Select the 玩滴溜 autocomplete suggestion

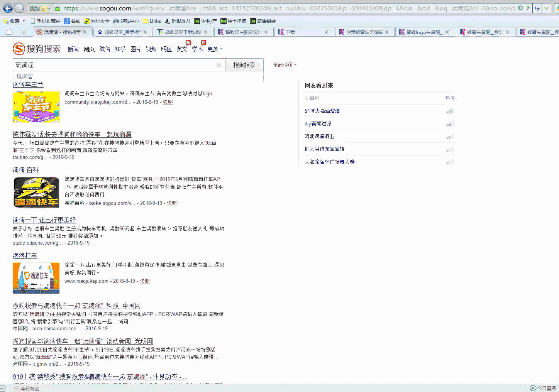point(24,76)
